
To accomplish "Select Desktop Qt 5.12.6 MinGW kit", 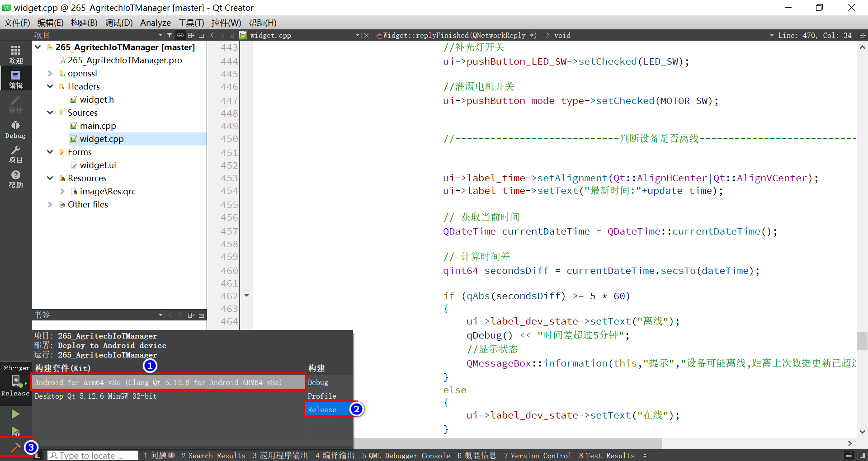I will (x=95, y=396).
